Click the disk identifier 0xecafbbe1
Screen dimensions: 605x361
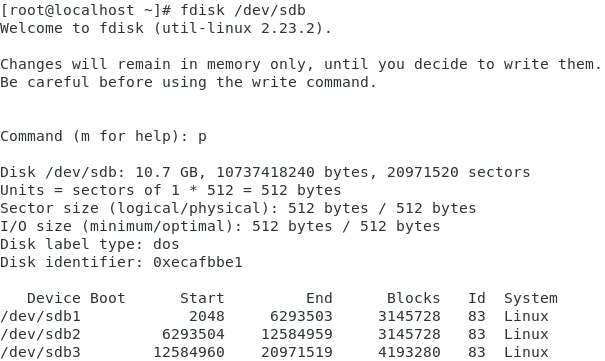pos(198,262)
